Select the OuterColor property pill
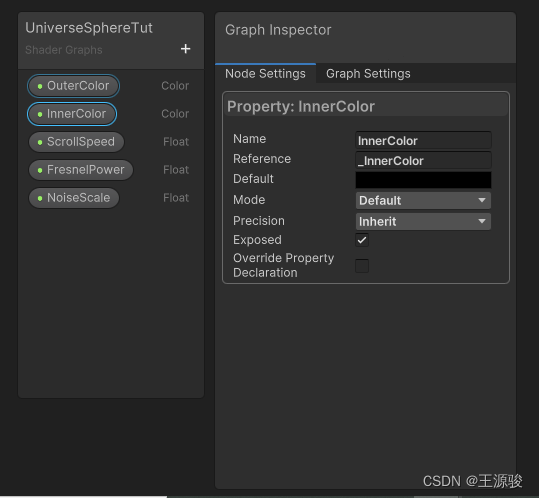539x498 pixels. [74, 86]
